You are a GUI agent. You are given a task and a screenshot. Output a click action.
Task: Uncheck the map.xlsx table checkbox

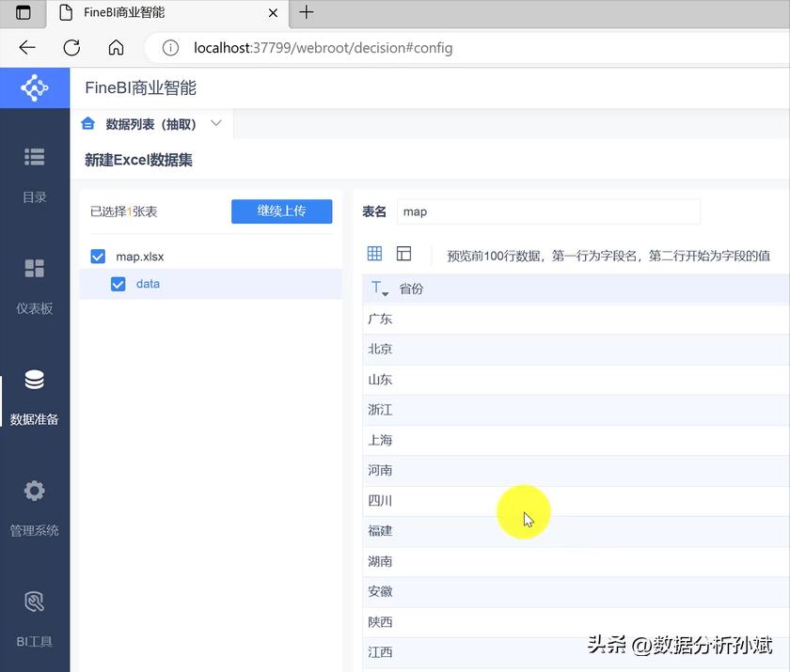98,255
